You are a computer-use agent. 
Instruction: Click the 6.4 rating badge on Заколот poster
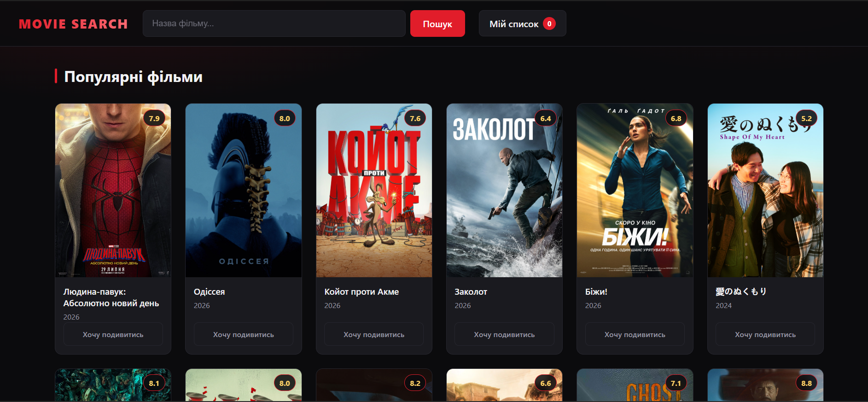[546, 118]
